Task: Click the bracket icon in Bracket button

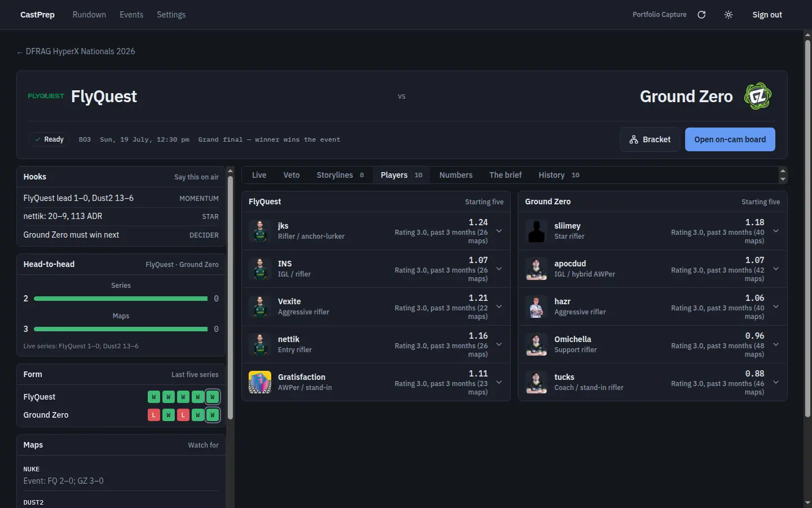Action: [634, 139]
